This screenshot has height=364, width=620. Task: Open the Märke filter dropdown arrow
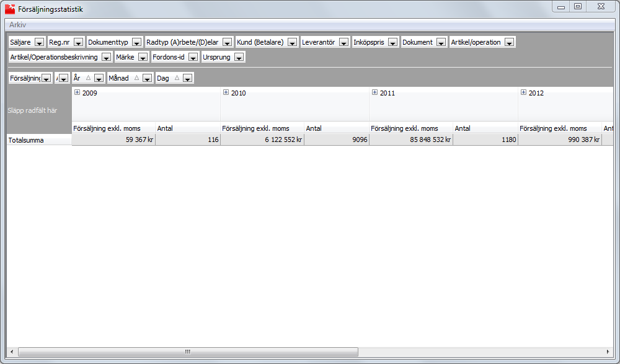coord(143,58)
